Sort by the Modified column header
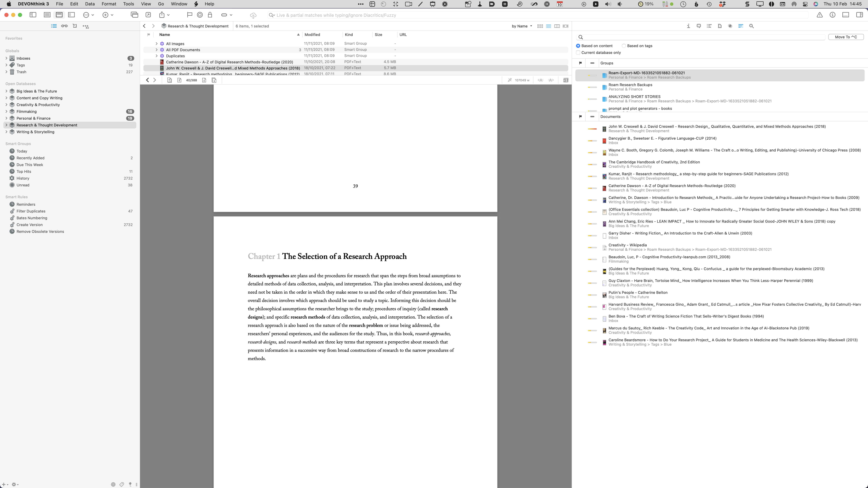Viewport: 868px width, 488px height. [x=312, y=35]
